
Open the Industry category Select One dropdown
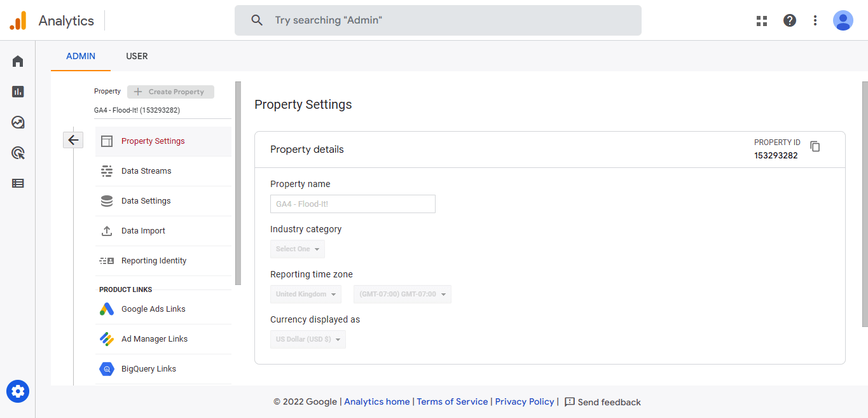tap(298, 249)
